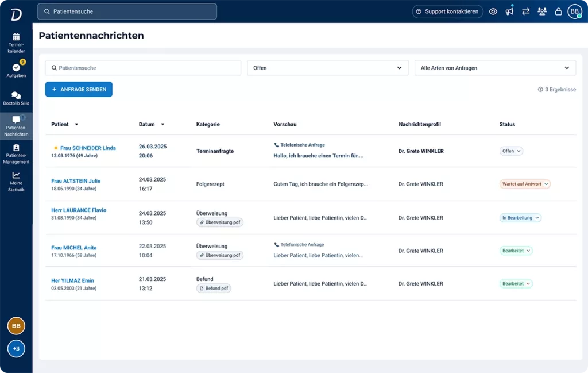Click Support kontaktieren button
This screenshot has height=373, width=588.
(447, 11)
